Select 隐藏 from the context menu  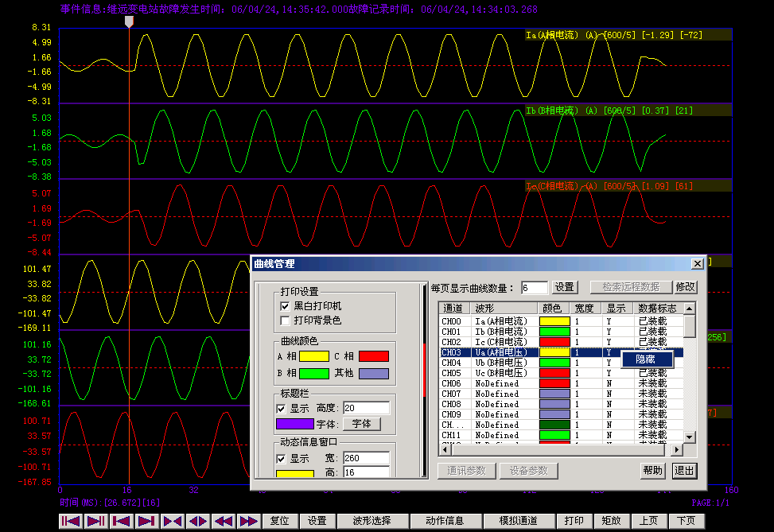(x=645, y=359)
